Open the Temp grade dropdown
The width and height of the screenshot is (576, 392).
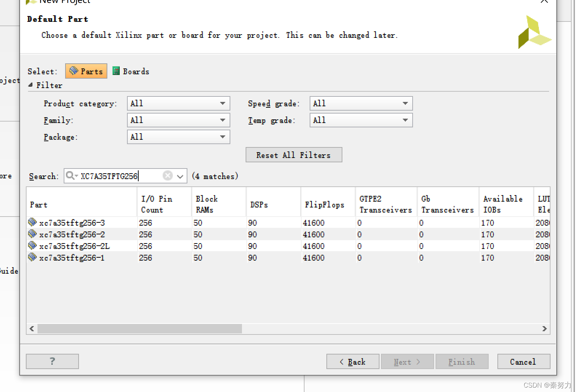[361, 120]
